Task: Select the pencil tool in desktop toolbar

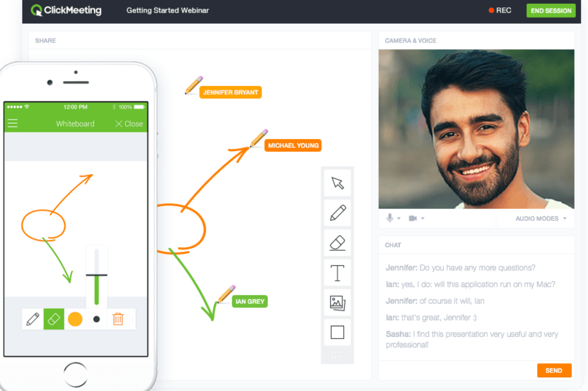Action: (x=337, y=213)
